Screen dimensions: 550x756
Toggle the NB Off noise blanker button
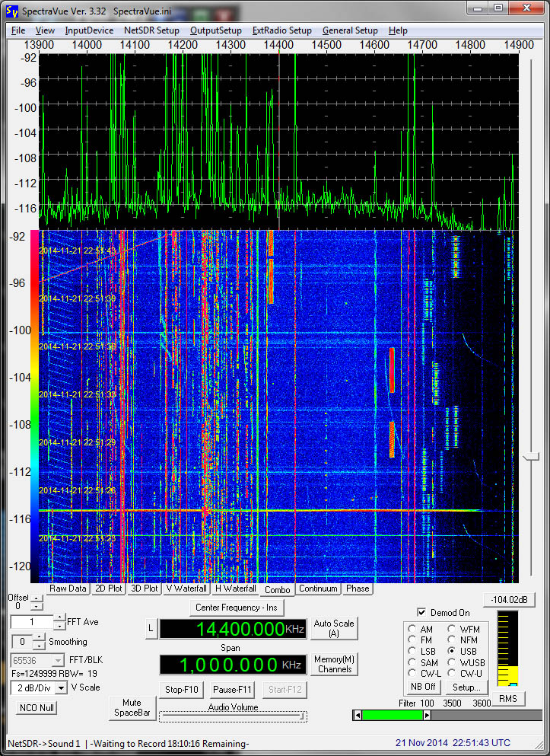pos(423,687)
